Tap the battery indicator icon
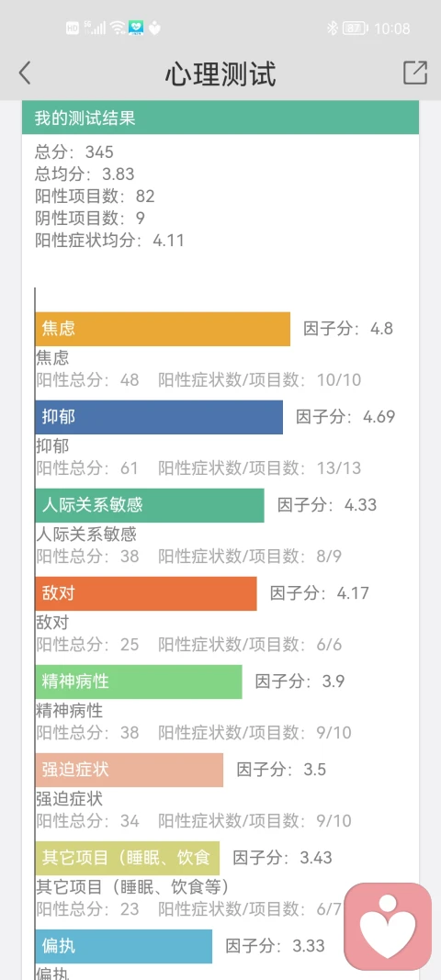Image resolution: width=441 pixels, height=980 pixels. [x=355, y=28]
